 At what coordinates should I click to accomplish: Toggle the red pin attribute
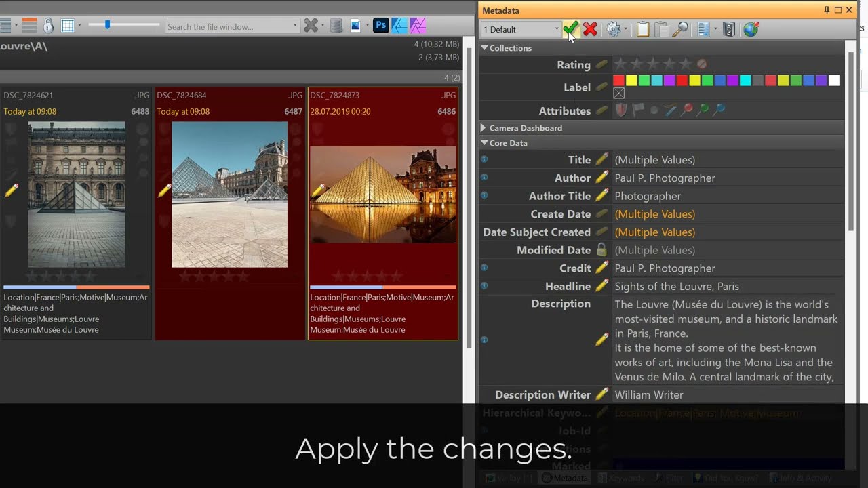tap(687, 110)
